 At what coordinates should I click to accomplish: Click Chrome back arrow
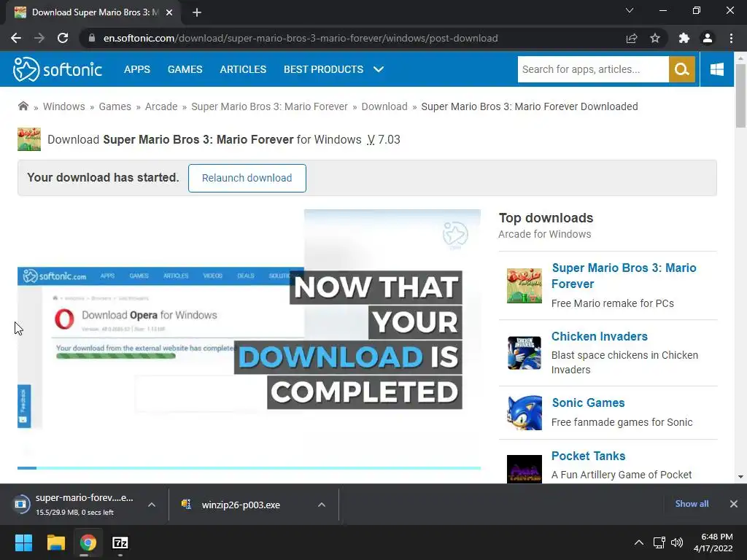coord(16,38)
